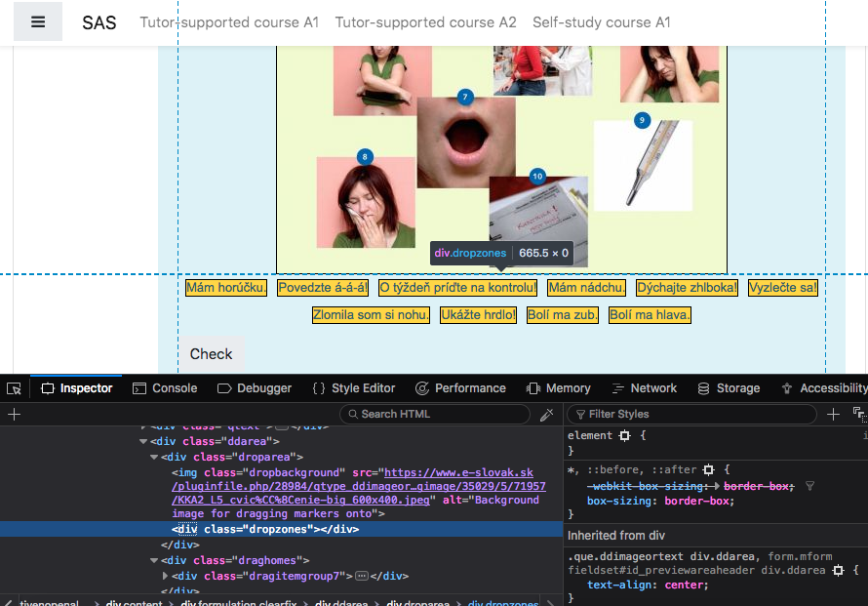Switch to the Memory tab
868x606 pixels.
[559, 388]
